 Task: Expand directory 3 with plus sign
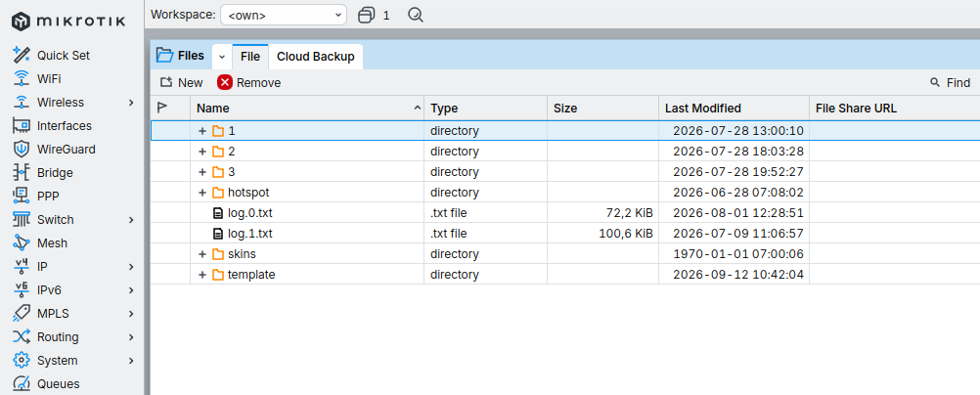point(201,172)
